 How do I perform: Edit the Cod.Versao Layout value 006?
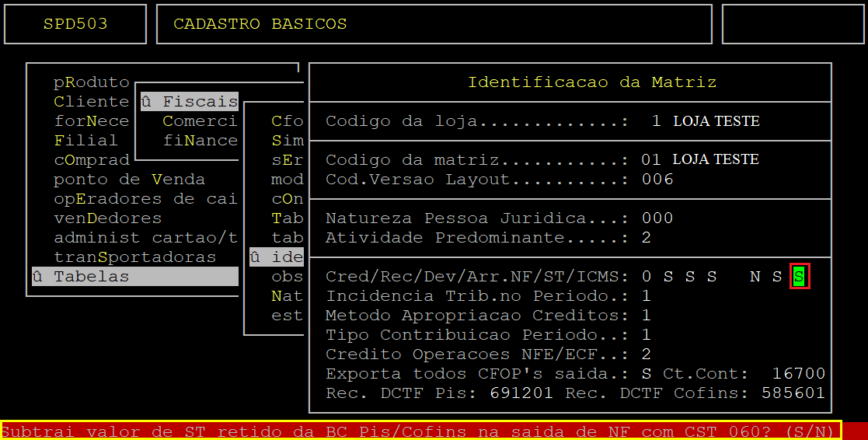tap(657, 180)
